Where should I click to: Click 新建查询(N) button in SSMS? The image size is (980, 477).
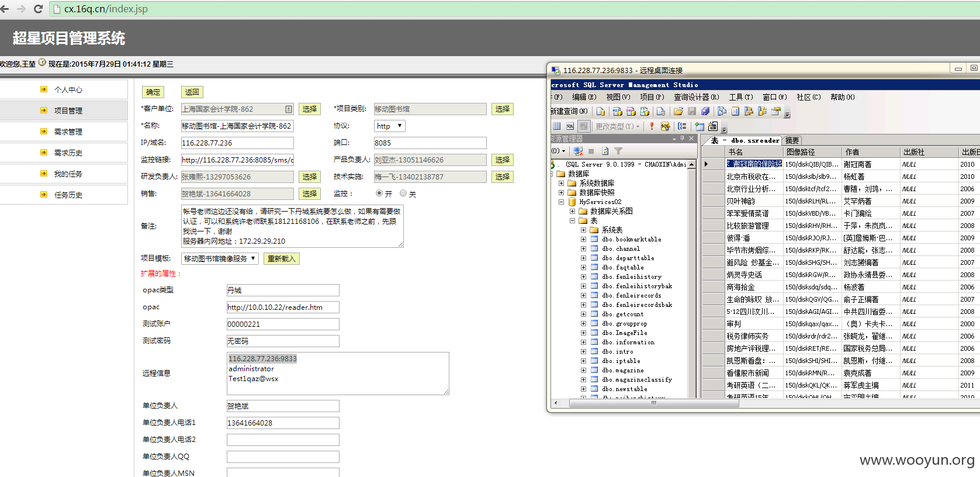[569, 111]
